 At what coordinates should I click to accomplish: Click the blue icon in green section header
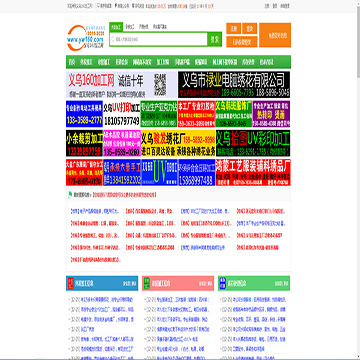tap(222, 283)
